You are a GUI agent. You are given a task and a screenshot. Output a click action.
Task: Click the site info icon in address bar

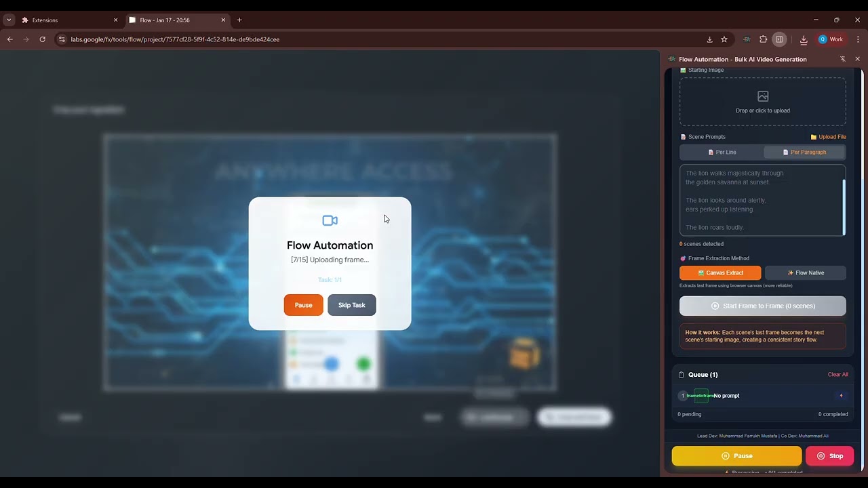(62, 39)
